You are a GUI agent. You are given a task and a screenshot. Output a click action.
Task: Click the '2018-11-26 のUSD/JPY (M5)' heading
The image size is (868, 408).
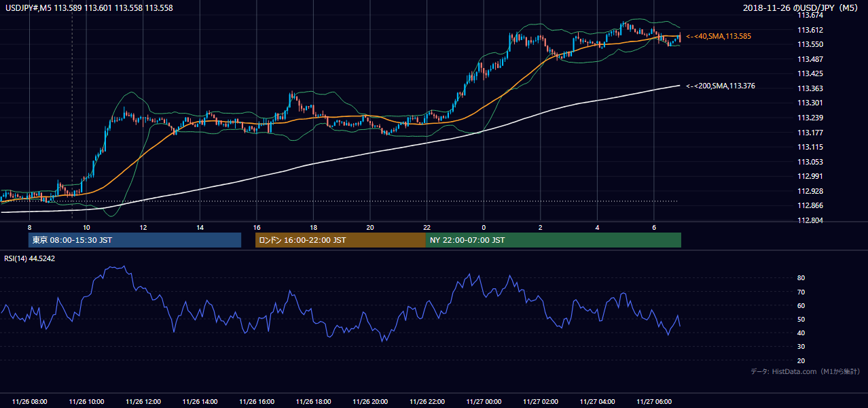802,7
